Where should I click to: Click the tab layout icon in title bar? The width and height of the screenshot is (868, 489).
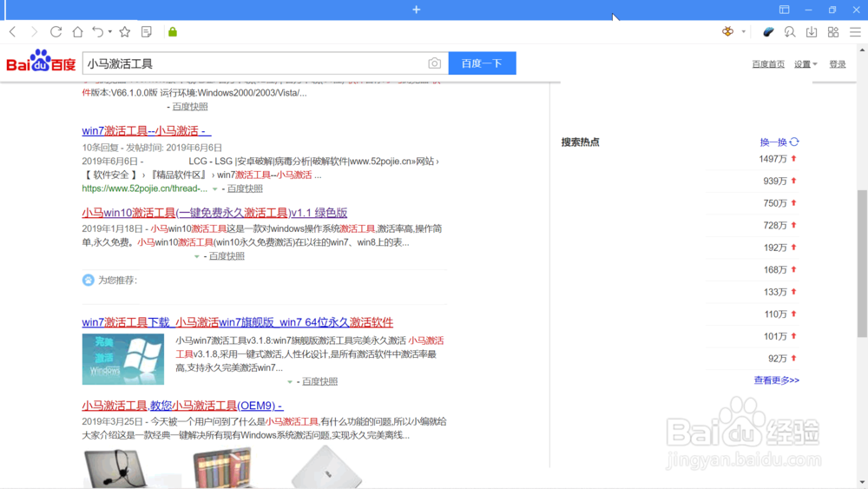pyautogui.click(x=785, y=10)
